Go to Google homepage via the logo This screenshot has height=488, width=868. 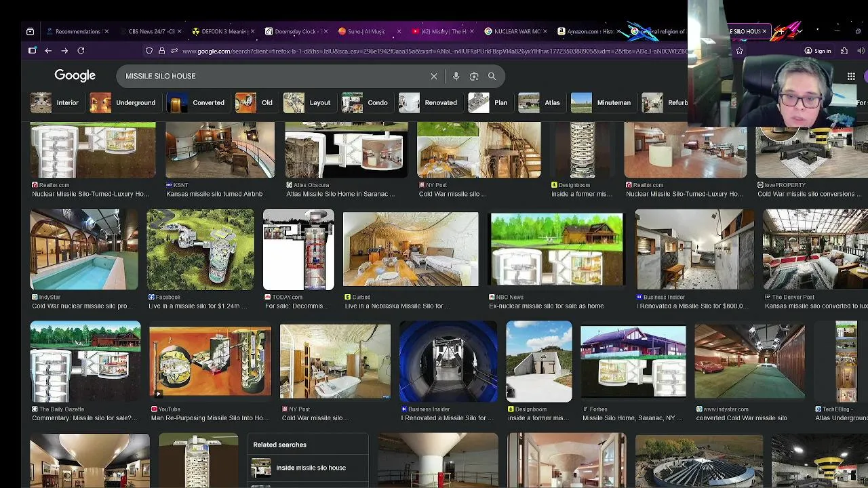tap(75, 75)
